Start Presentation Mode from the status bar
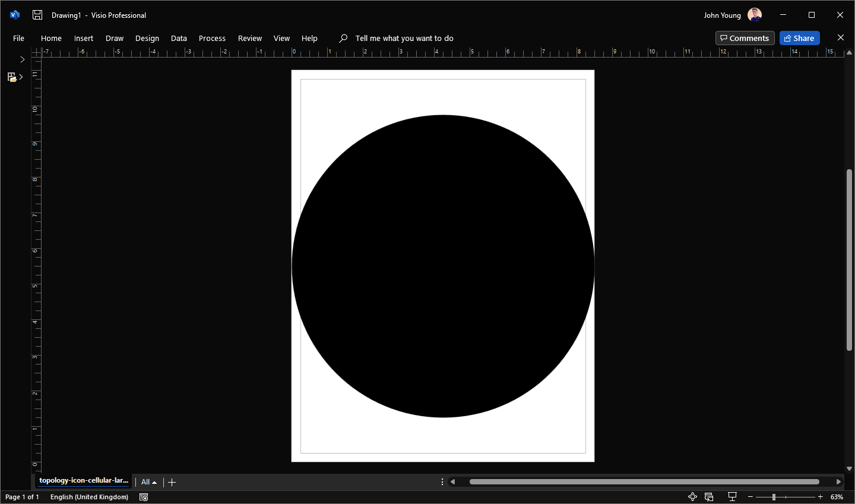Image resolution: width=855 pixels, height=504 pixels. click(732, 497)
